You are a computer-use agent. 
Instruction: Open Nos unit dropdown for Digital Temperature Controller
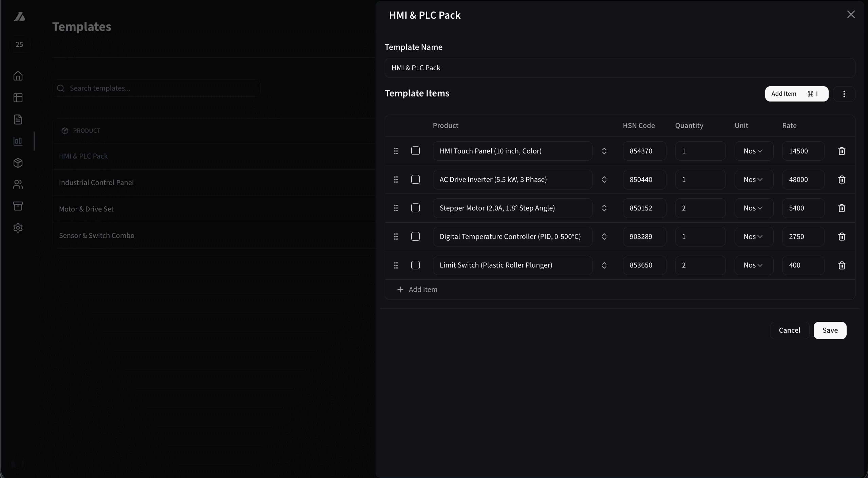tap(754, 237)
